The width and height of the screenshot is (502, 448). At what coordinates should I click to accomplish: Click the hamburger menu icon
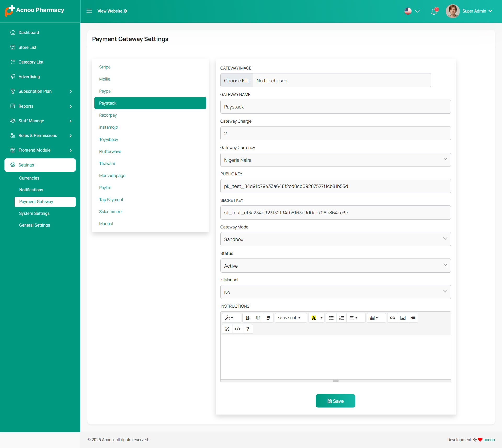89,11
